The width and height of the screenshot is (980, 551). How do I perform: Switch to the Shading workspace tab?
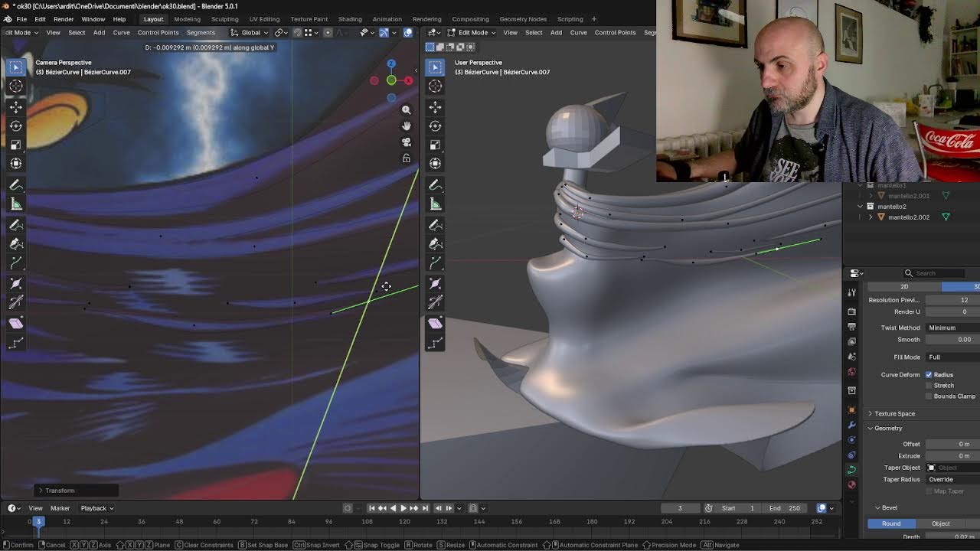click(x=350, y=19)
